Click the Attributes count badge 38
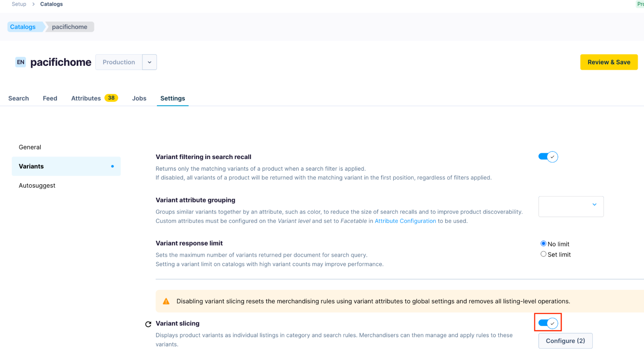Viewport: 644px width, 361px height. point(111,98)
